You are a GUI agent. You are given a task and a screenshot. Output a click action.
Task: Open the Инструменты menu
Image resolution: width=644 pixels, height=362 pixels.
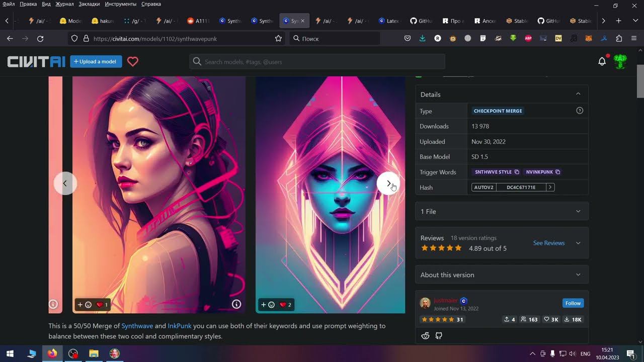[x=121, y=4]
